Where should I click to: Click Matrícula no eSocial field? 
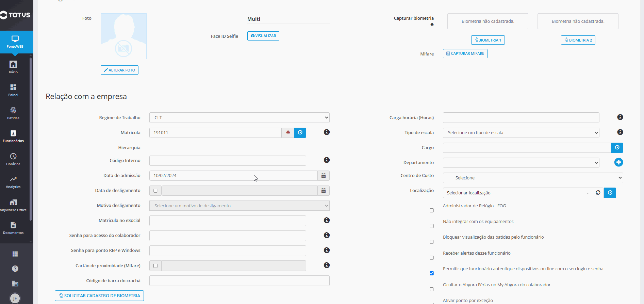[228, 221]
